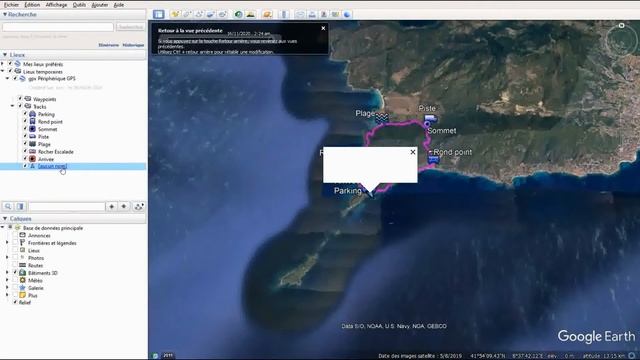640x360 pixels.
Task: Toggle the Tracks folder checkbox
Action: point(20,107)
